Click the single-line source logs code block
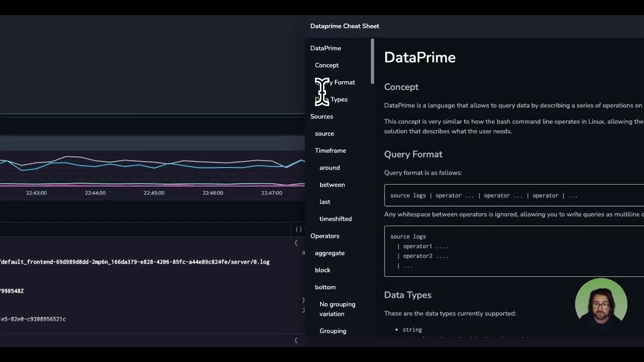 coord(514,196)
